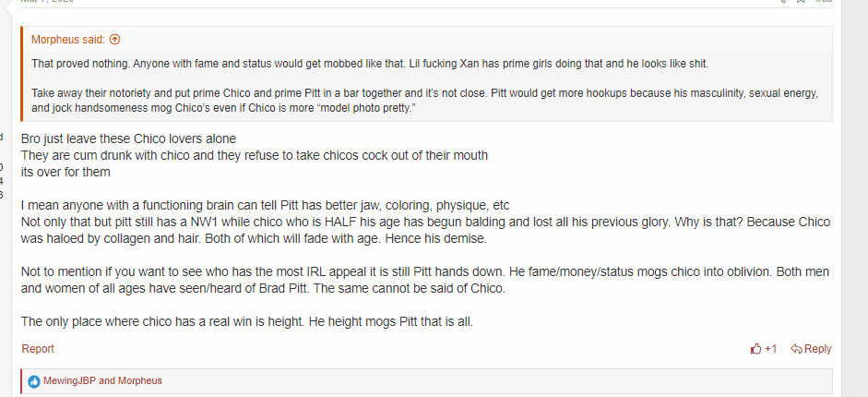Image resolution: width=868 pixels, height=397 pixels.
Task: Click the post date "Mar 1, 2020"
Action: point(47,2)
